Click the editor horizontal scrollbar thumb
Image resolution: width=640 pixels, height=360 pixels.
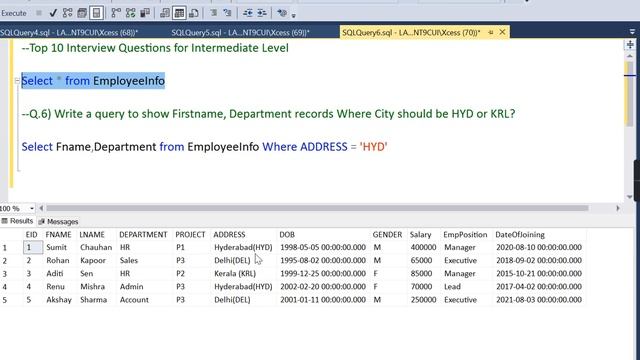click(317, 208)
